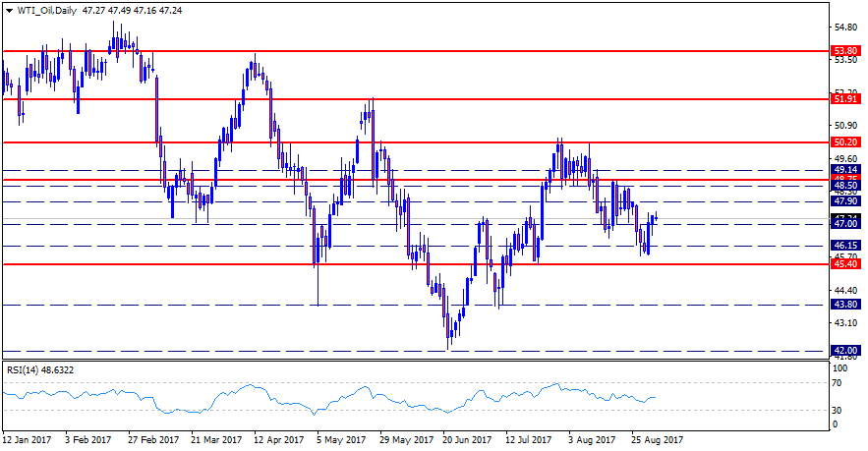Click the RSI 30 level axis label
This screenshot has width=868, height=451.
839,411
